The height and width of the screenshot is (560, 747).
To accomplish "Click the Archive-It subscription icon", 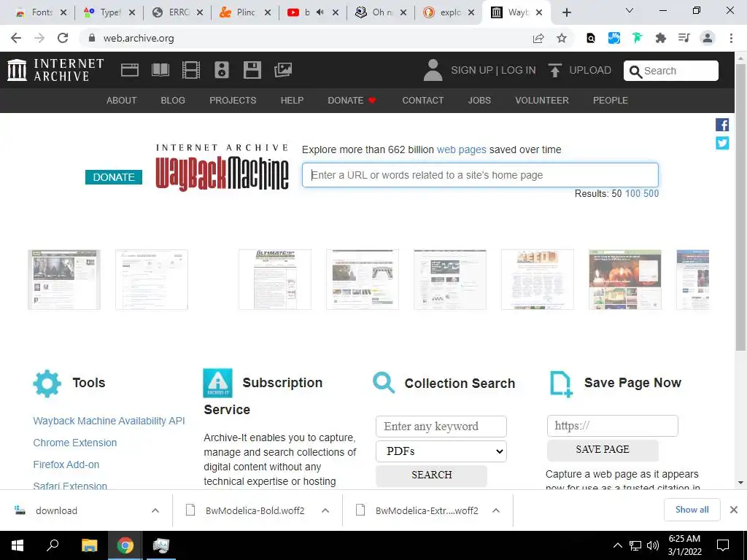I will click(x=217, y=383).
